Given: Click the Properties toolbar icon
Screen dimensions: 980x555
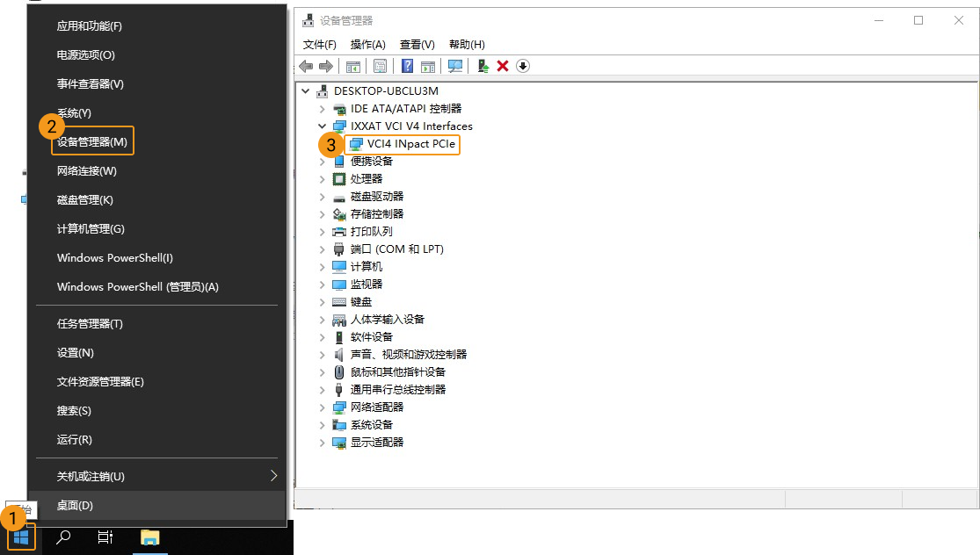Looking at the screenshot, I should pyautogui.click(x=381, y=65).
